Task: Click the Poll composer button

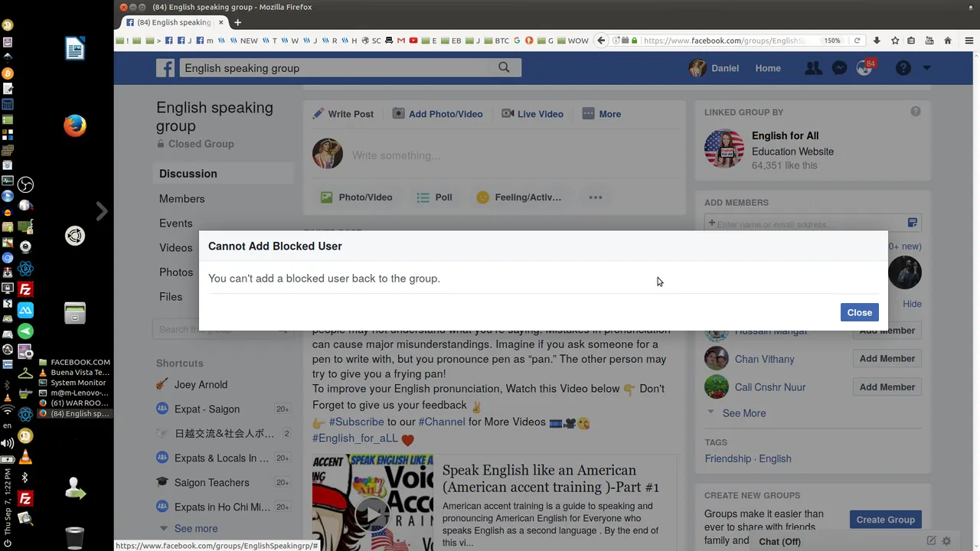Action: point(434,197)
